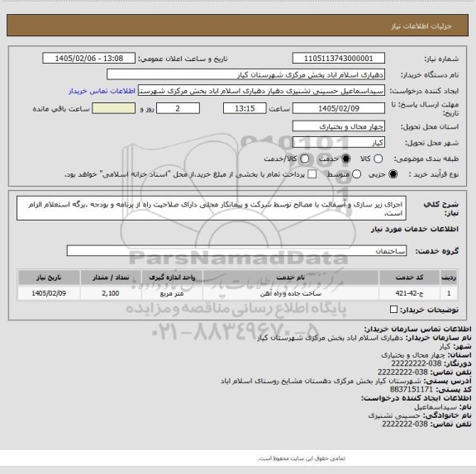Screen dimensions: 476x474
Task: Click the announcement date field 1405/02/06 - 13:08
Action: (x=89, y=59)
